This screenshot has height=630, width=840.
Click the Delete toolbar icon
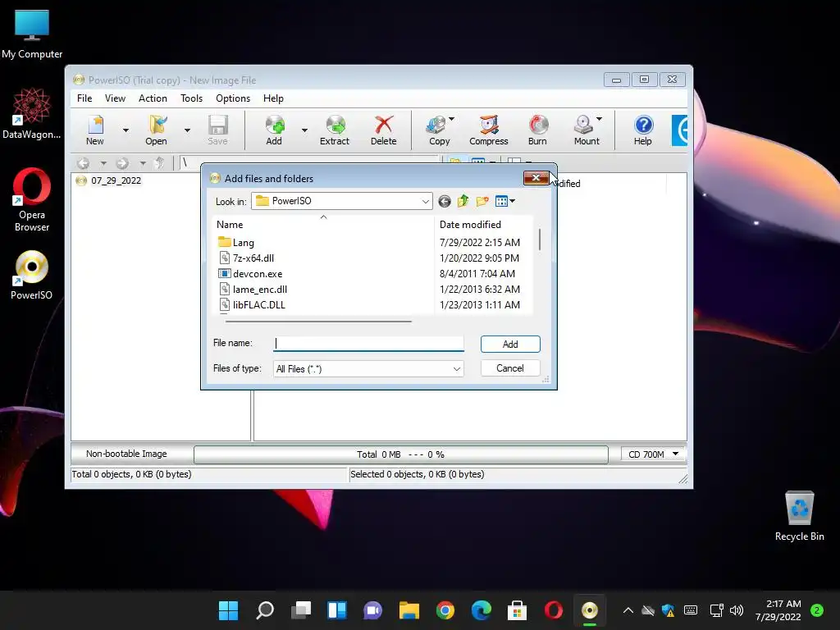pos(384,130)
